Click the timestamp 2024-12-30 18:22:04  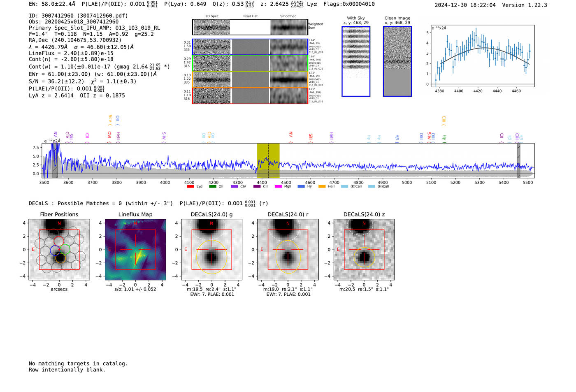465,5
